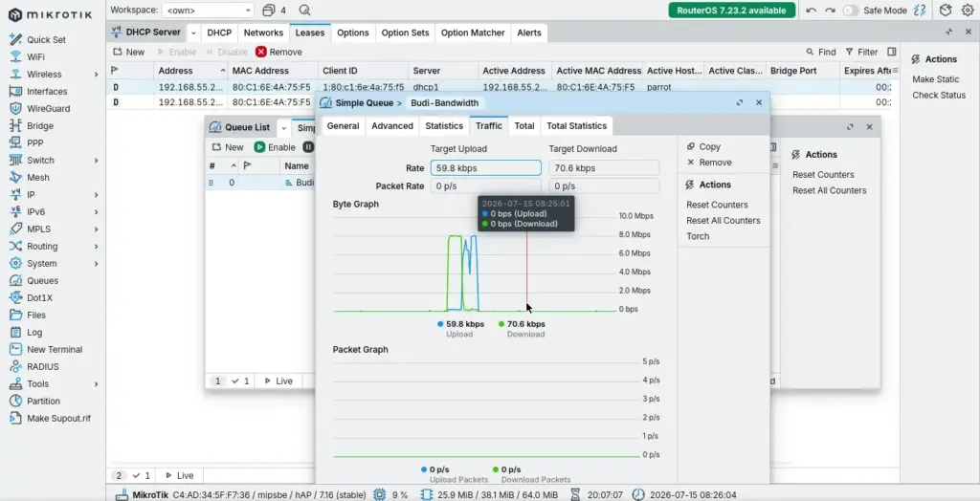This screenshot has width=980, height=501.
Task: Click the pause icon in Queue List toolbar
Action: [x=308, y=147]
